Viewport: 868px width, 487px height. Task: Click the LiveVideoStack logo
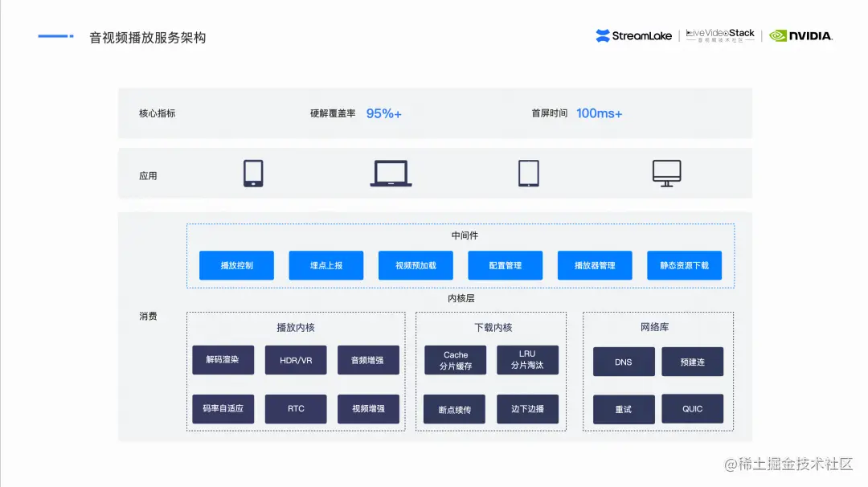(719, 35)
